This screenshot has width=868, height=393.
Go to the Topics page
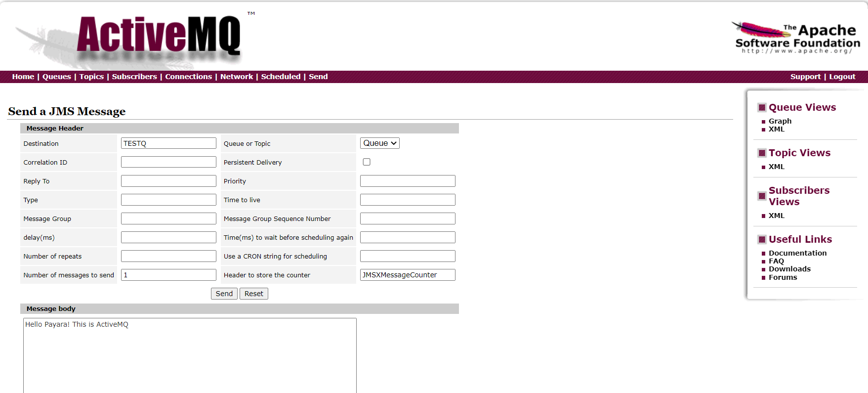[x=91, y=77]
